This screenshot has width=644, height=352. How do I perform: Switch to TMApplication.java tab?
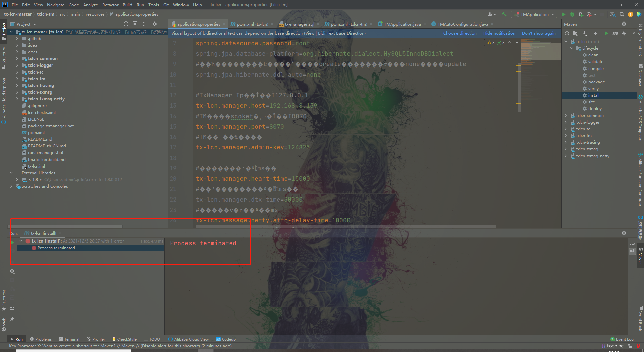[402, 24]
